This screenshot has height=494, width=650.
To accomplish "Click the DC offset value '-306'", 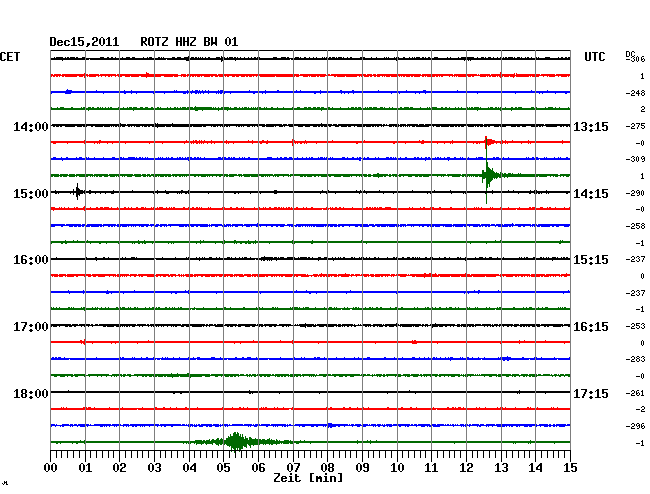I will [x=636, y=59].
